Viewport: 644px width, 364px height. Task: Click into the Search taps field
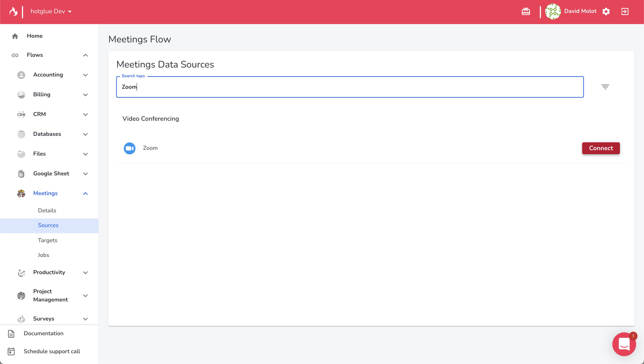tap(350, 87)
